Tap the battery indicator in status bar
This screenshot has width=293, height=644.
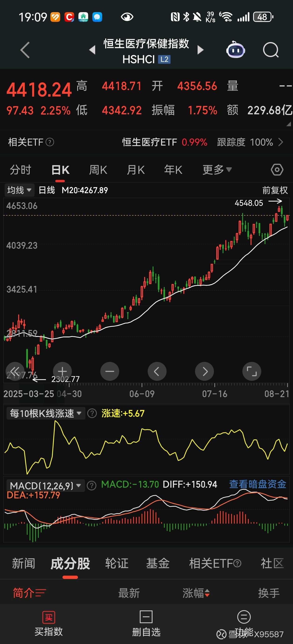[x=263, y=17]
